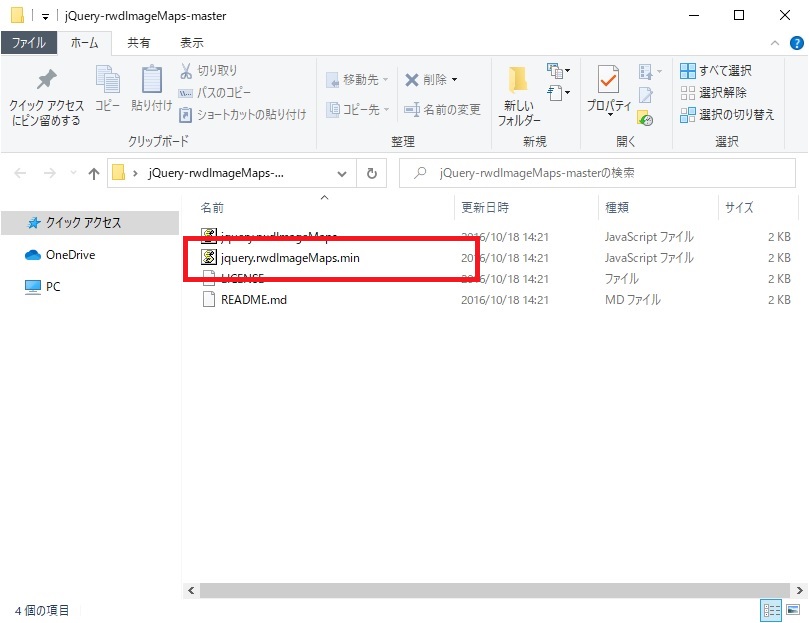Click the History icon in 開く group
The width and height of the screenshot is (809, 623).
645,118
